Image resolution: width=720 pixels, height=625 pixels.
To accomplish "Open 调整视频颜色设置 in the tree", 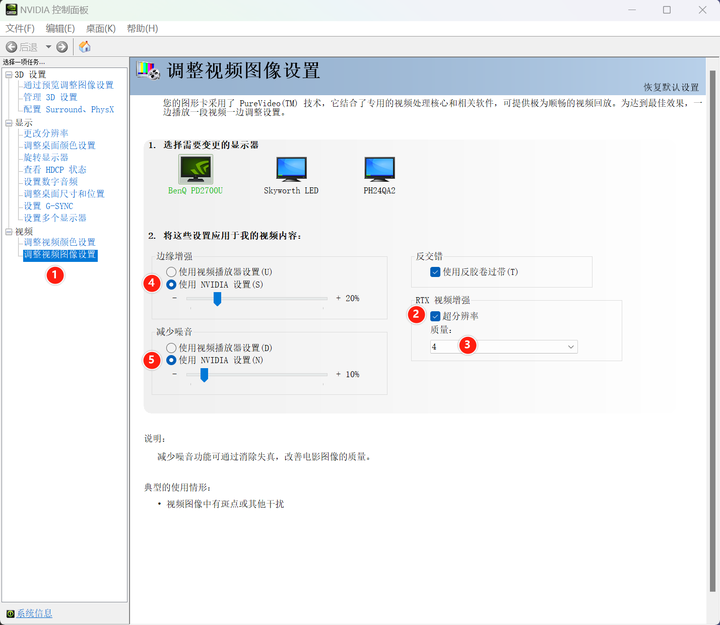I will pos(60,242).
